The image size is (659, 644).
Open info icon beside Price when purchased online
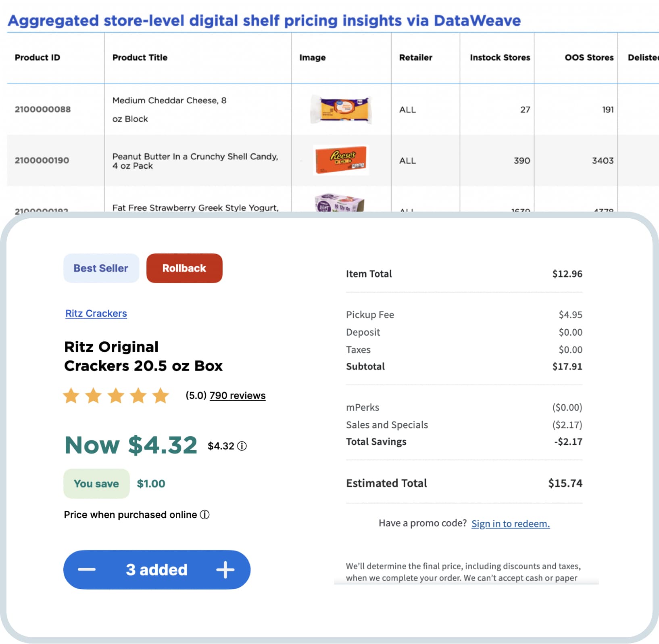[x=205, y=514]
